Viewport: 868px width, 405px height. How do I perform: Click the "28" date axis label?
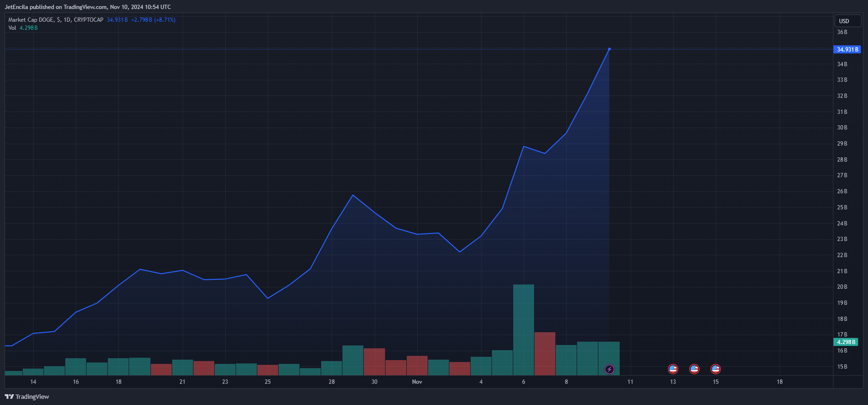332,382
